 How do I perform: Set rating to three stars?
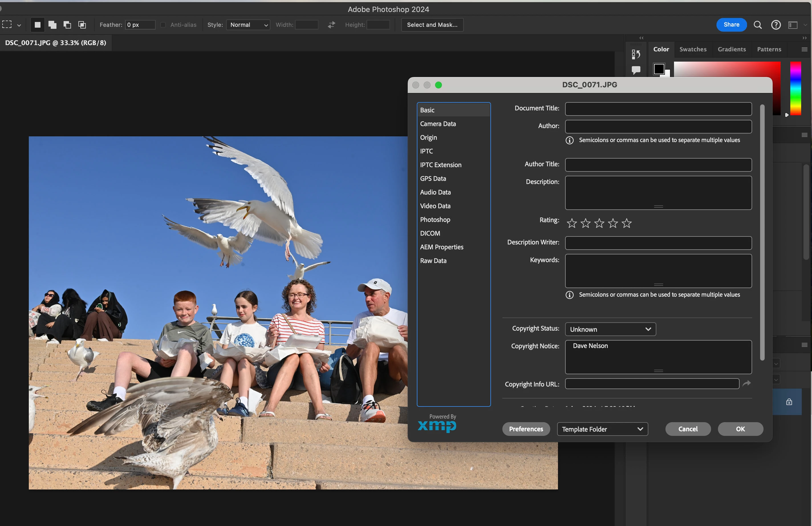[x=599, y=223]
